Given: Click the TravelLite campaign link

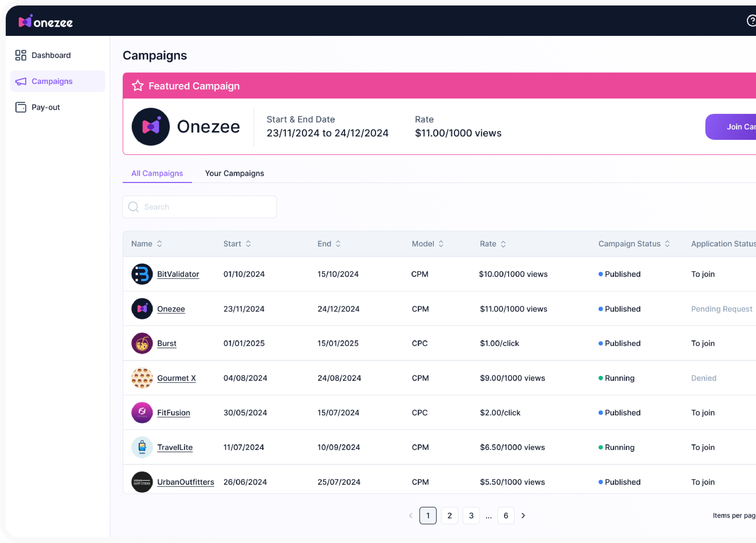Looking at the screenshot, I should pos(174,447).
